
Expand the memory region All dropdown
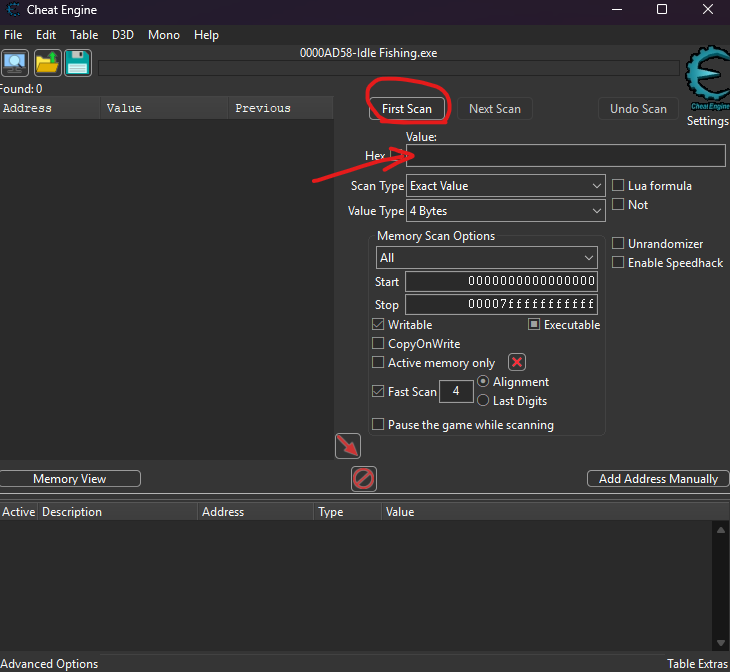486,258
